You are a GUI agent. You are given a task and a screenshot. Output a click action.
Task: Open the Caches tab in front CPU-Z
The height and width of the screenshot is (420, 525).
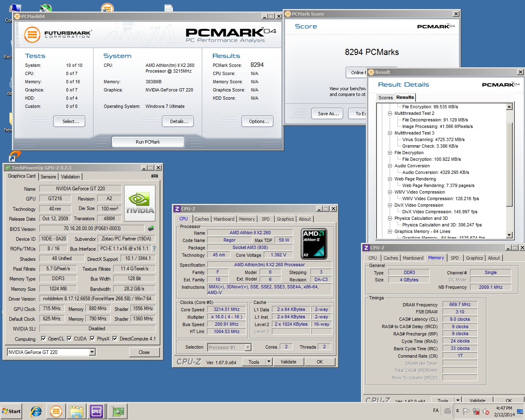click(202, 219)
